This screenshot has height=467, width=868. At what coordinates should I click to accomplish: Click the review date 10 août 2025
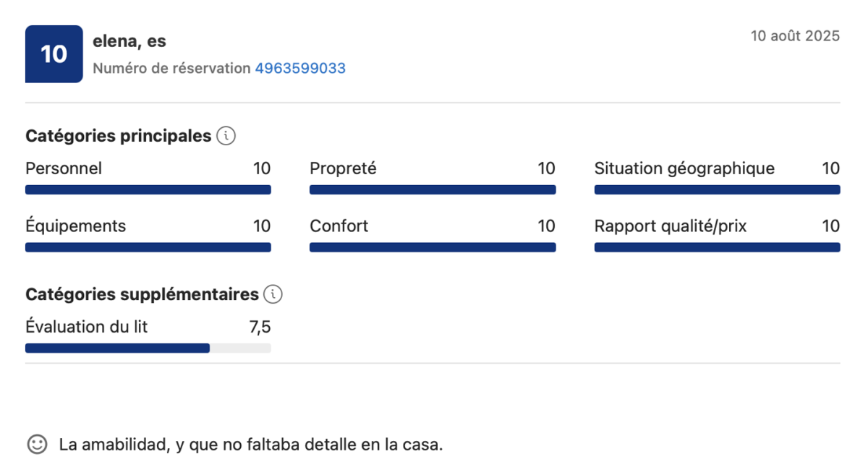795,36
